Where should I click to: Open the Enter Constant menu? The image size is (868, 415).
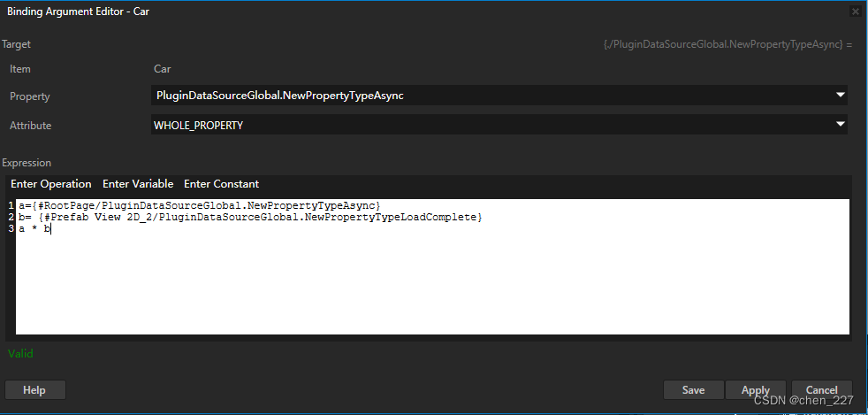pos(222,184)
